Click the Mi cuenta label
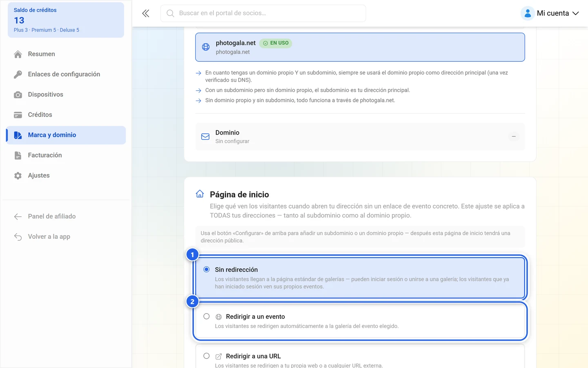The image size is (588, 368). coord(553,13)
